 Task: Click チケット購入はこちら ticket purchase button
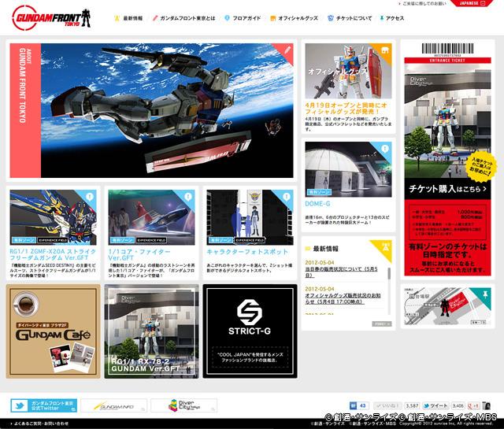446,189
